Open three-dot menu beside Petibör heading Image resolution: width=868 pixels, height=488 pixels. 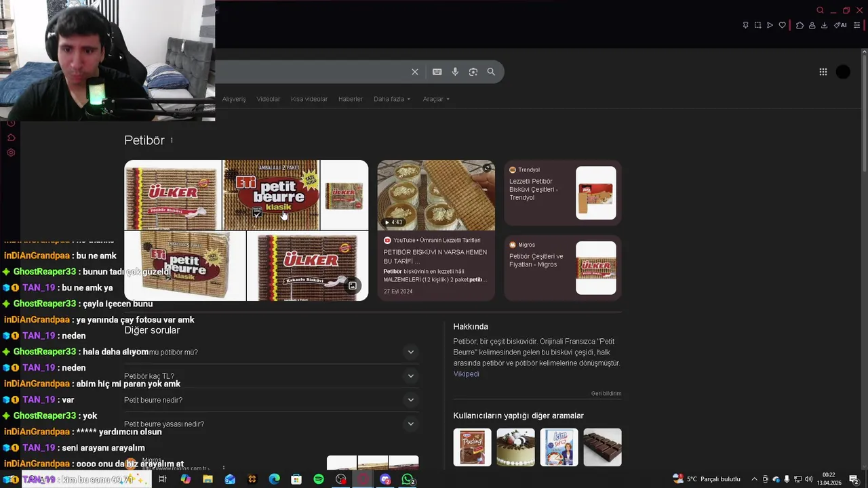point(172,140)
